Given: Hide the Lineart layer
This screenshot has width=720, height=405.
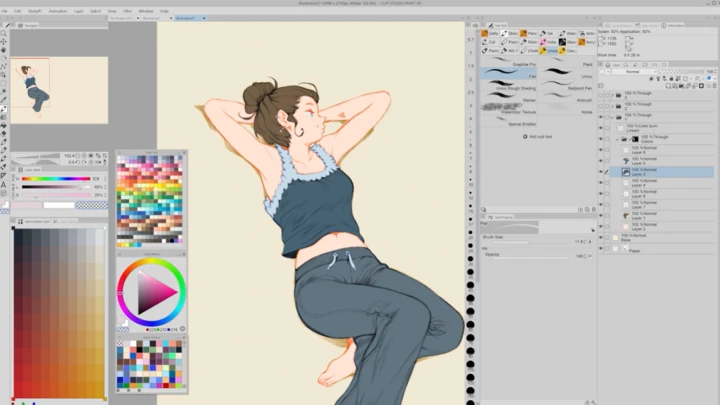Looking at the screenshot, I should click(601, 128).
